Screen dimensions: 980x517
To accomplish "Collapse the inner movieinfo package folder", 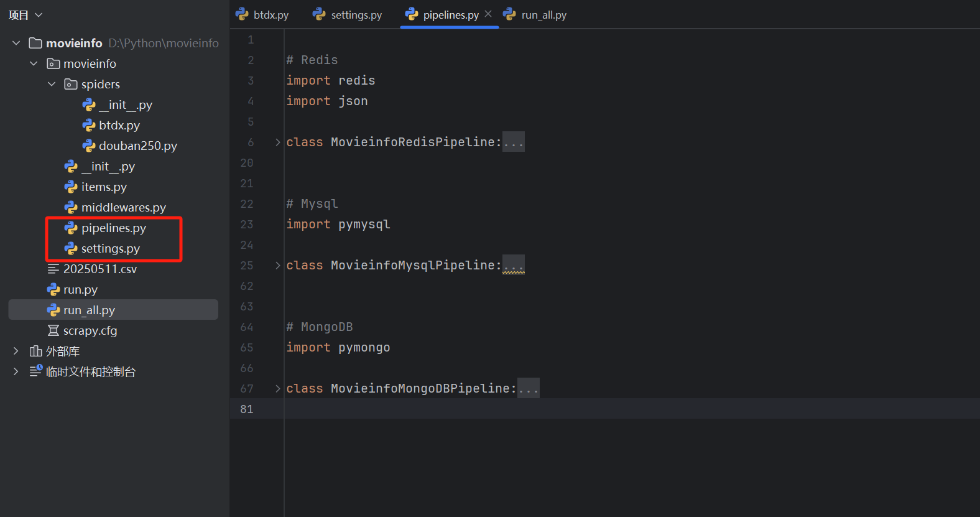I will tap(34, 63).
